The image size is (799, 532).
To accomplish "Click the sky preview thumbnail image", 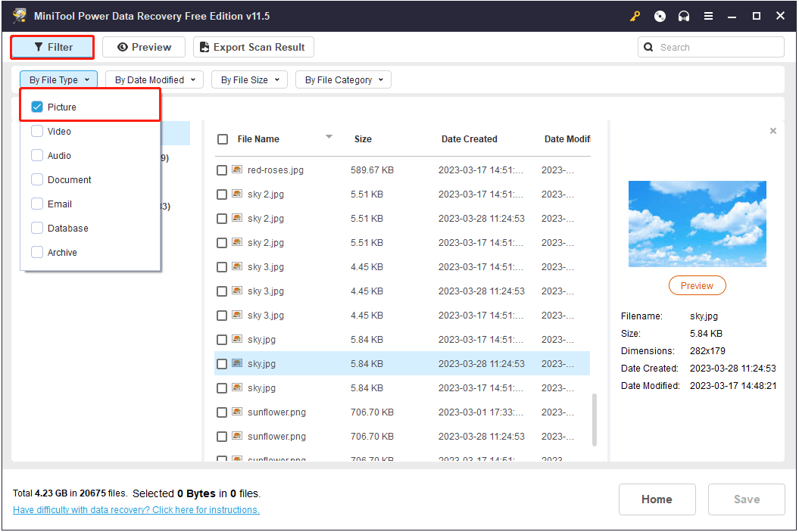I will tap(697, 224).
